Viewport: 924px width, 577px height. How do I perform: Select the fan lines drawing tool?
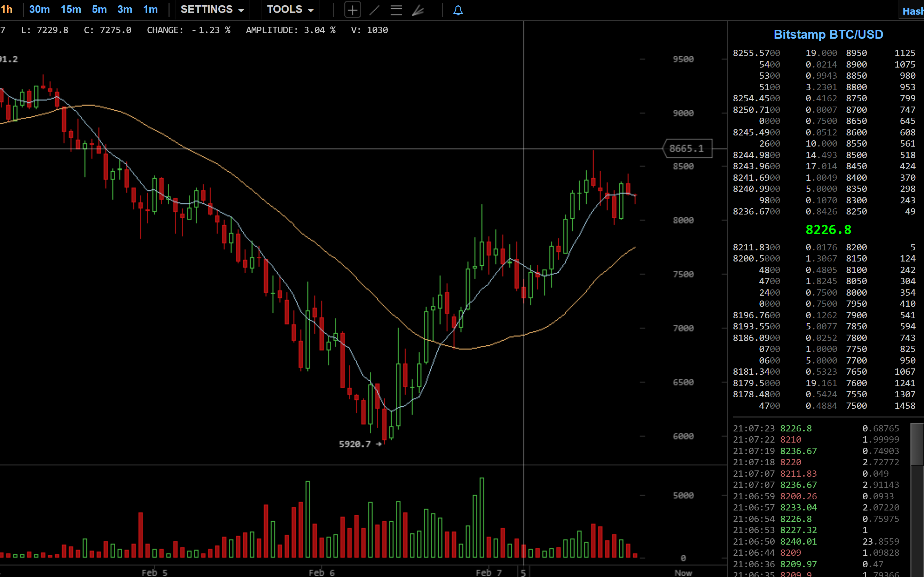418,10
